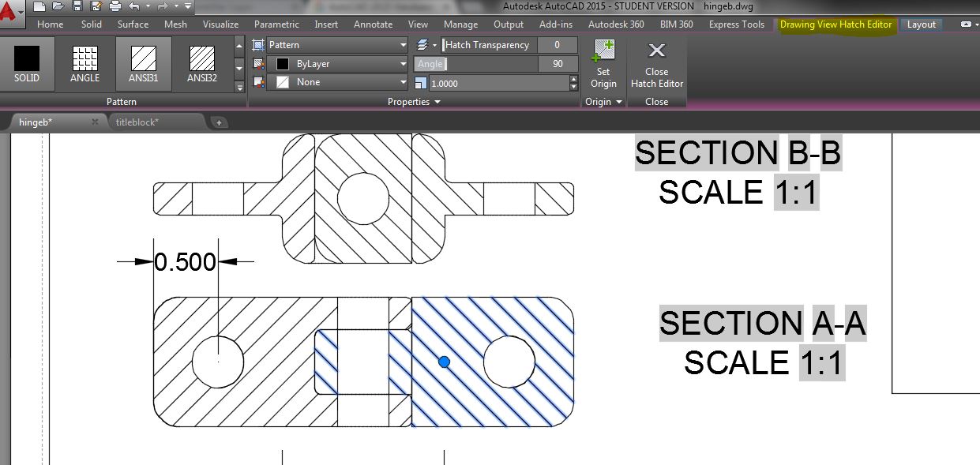Open the Visualize ribbon tab
This screenshot has width=980, height=465.
[221, 24]
